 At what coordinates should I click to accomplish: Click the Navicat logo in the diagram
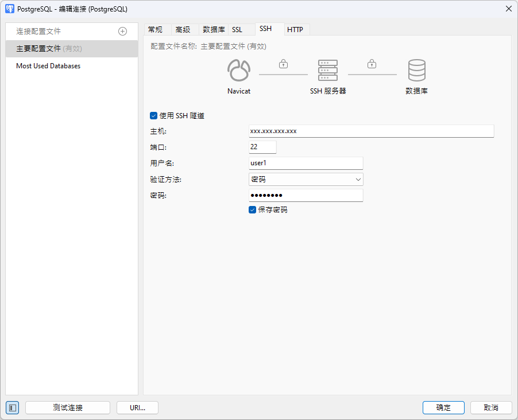[239, 71]
